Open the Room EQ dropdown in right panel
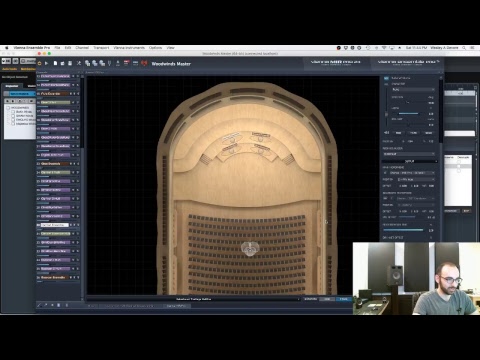Viewport: 480px width, 360px height. 409,154
